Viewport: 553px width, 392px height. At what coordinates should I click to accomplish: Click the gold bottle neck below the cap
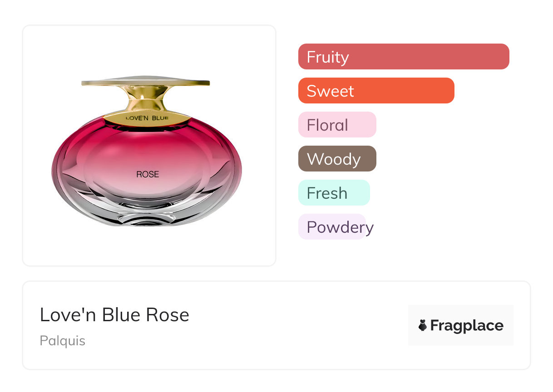[146, 98]
